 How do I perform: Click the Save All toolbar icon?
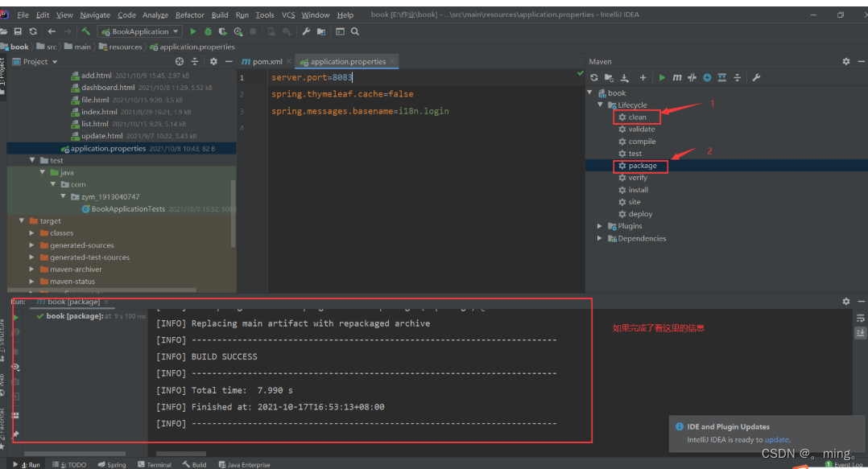click(x=18, y=31)
